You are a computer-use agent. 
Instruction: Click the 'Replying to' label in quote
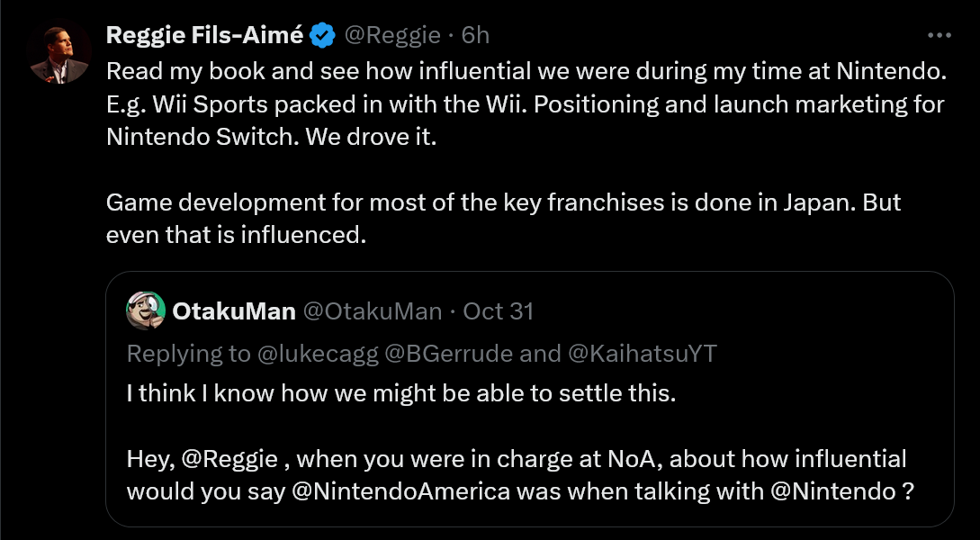pyautogui.click(x=189, y=354)
